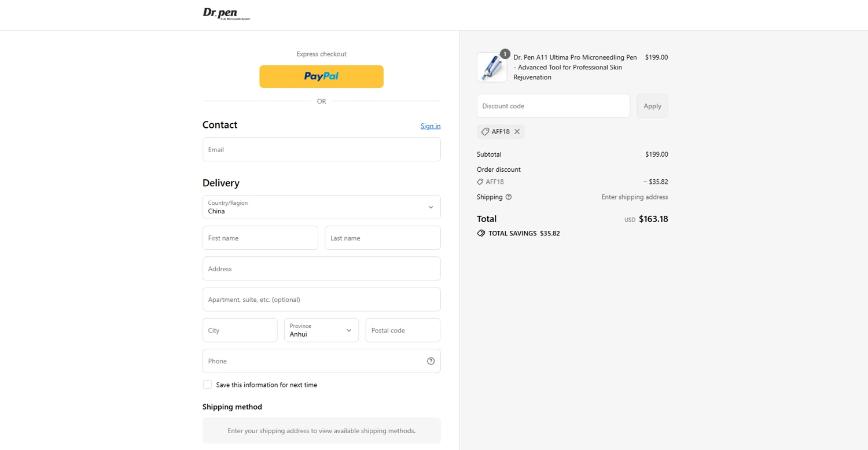Click the First name field
Image resolution: width=868 pixels, height=450 pixels.
[260, 238]
